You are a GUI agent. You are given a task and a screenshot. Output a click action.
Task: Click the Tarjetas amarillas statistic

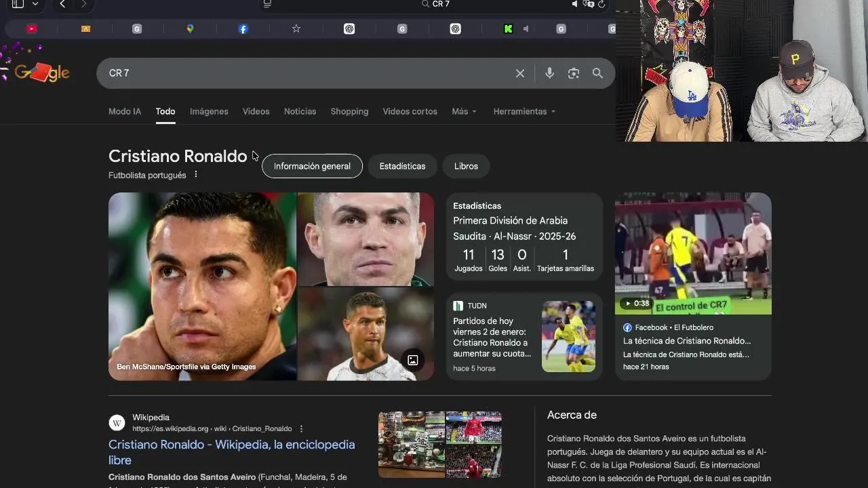pyautogui.click(x=566, y=260)
